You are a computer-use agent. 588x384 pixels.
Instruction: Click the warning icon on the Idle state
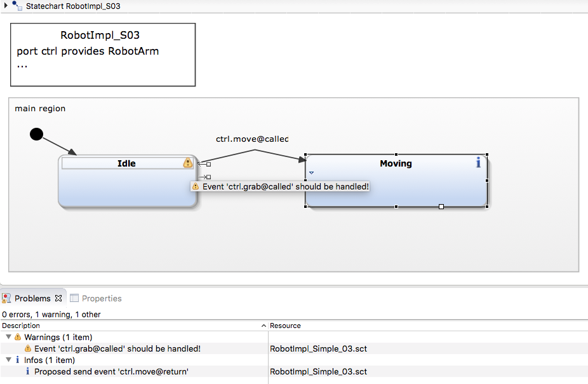187,163
